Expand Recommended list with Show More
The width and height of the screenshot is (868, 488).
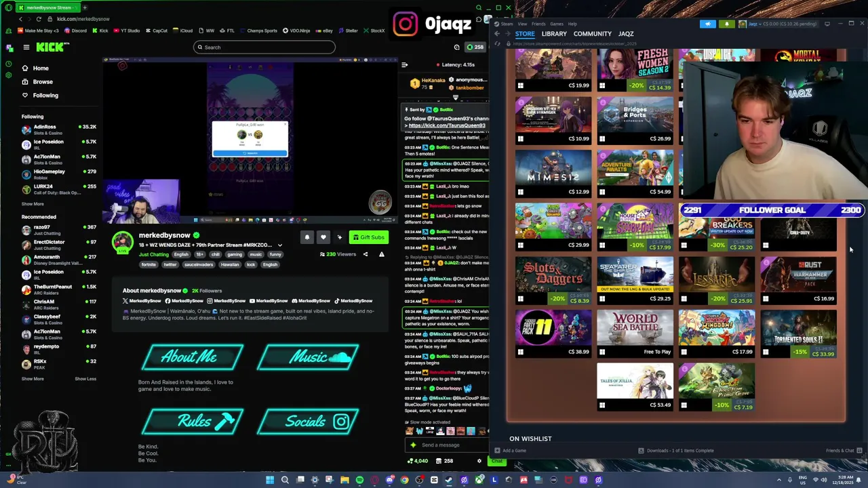pyautogui.click(x=33, y=379)
